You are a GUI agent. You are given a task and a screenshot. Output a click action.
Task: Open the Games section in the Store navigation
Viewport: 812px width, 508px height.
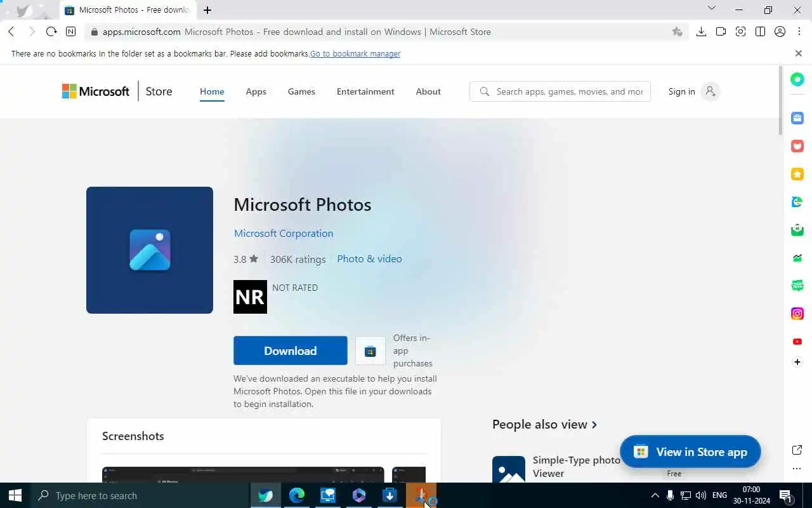(x=301, y=91)
